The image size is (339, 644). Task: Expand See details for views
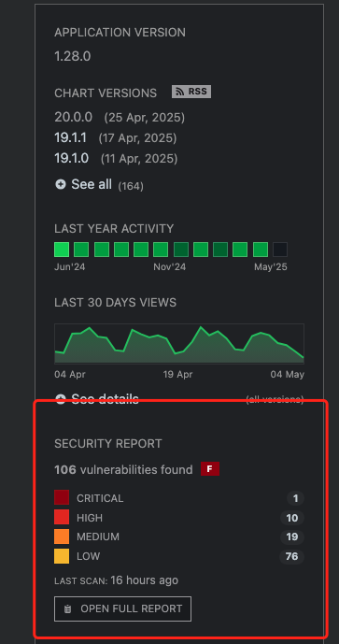coord(105,399)
